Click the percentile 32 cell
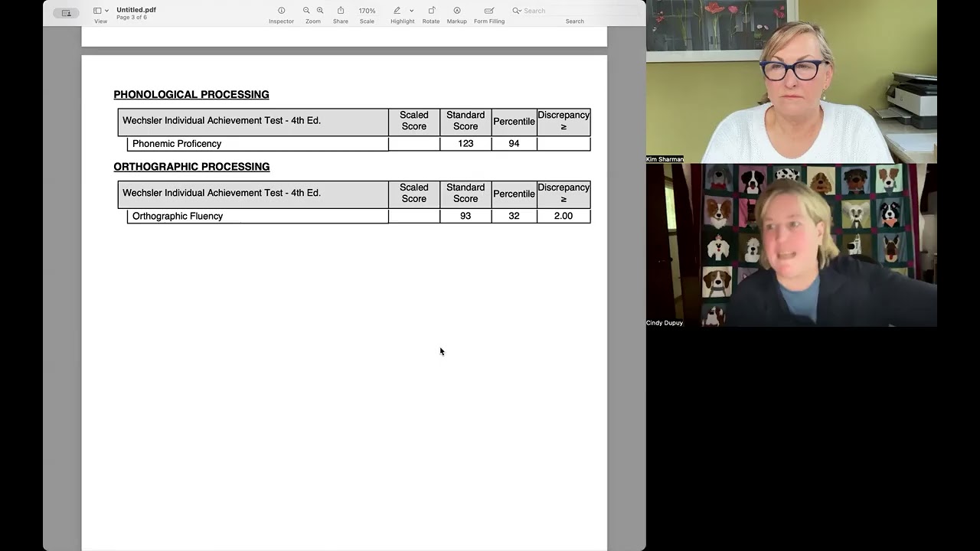Viewport: 980px width, 551px height. (x=514, y=217)
